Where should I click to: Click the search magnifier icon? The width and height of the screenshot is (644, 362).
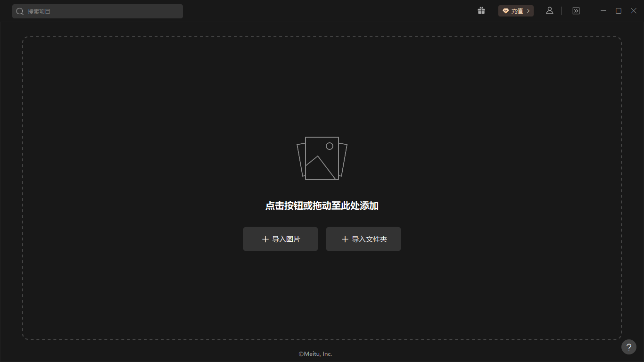(x=19, y=11)
